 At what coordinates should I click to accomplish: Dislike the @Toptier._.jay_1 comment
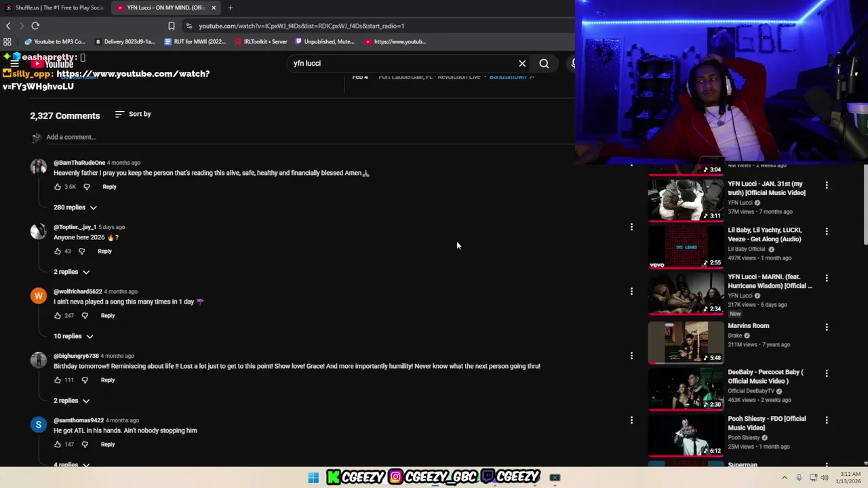pos(81,251)
